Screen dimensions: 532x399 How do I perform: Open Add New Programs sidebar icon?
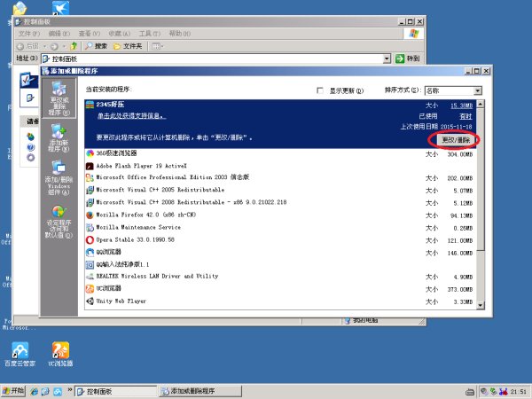coord(59,135)
